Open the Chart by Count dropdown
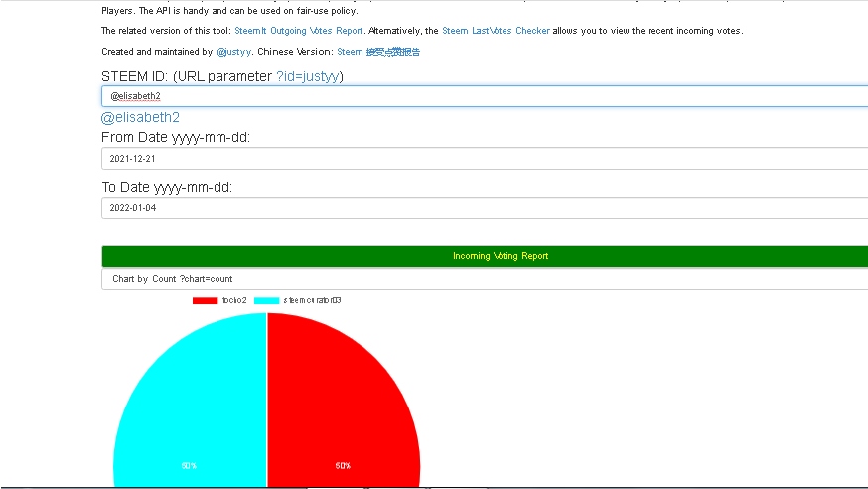 (x=485, y=279)
